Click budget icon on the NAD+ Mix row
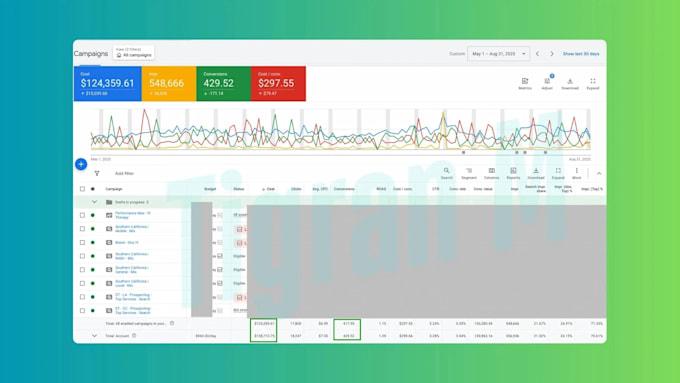The image size is (680, 383). pos(220,256)
